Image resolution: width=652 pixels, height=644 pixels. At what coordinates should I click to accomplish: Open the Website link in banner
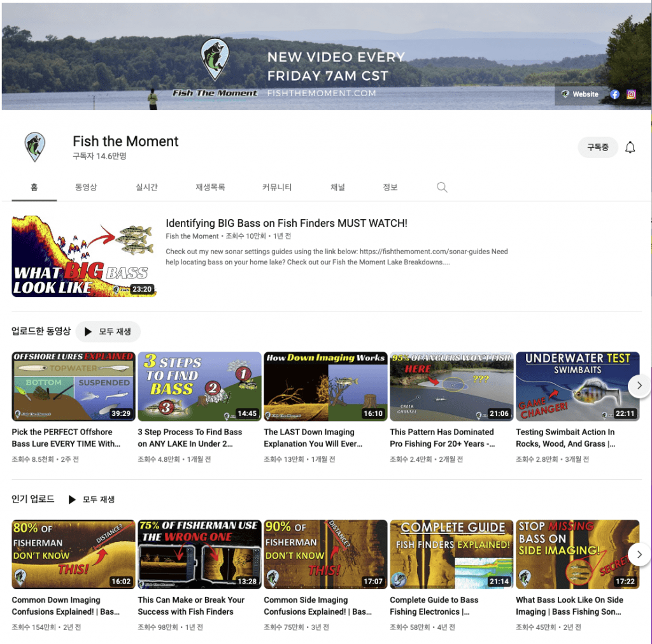click(580, 94)
